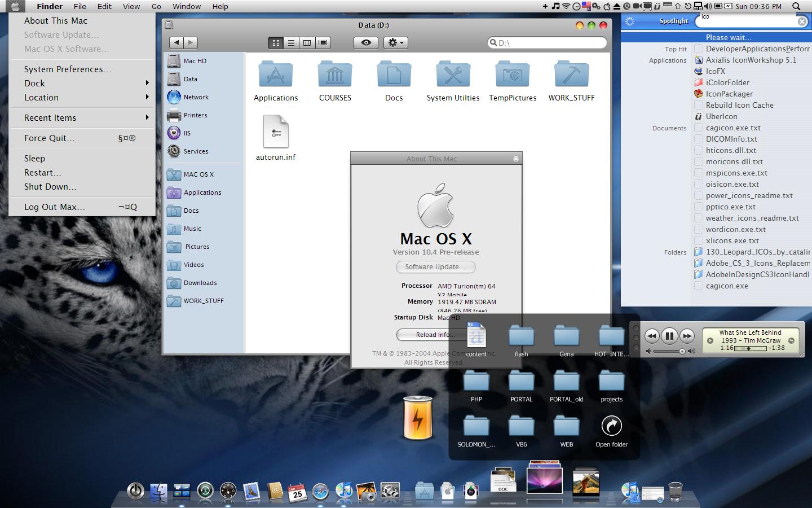This screenshot has width=812, height=508.
Task: Click the Finder search field
Action: pyautogui.click(x=547, y=42)
